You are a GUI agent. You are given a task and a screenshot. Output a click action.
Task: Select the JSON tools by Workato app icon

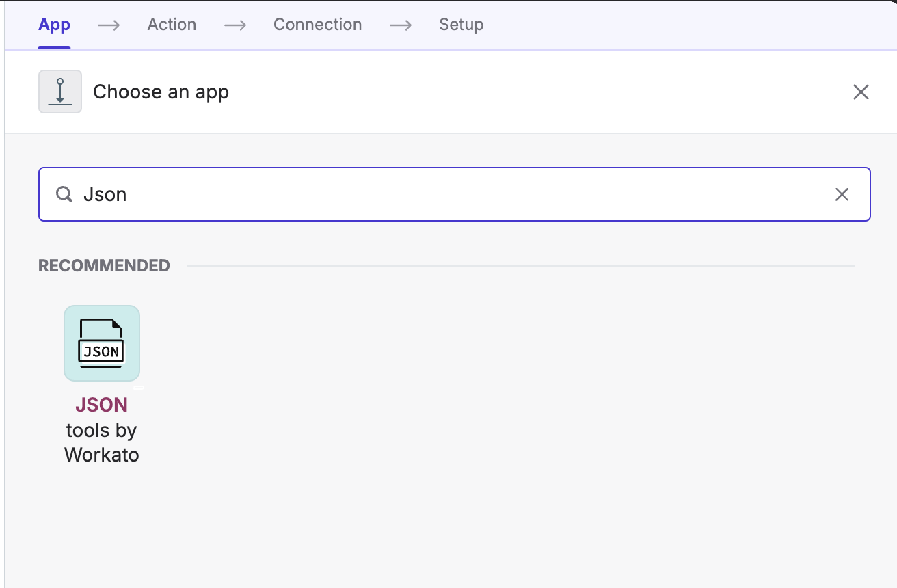(x=102, y=343)
